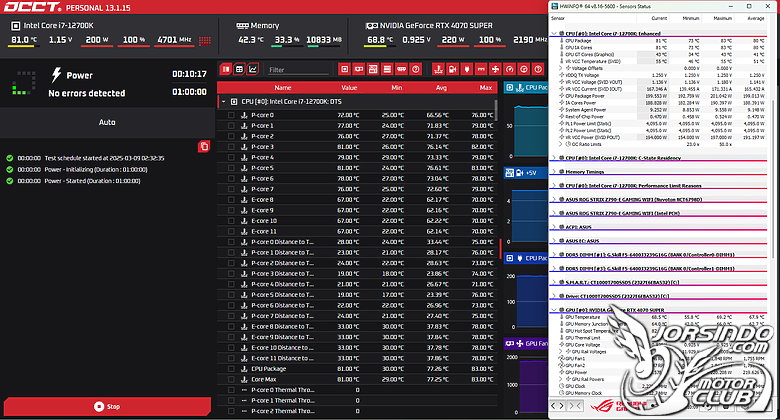Select HWiNFO GPU Temperature row

(658, 317)
